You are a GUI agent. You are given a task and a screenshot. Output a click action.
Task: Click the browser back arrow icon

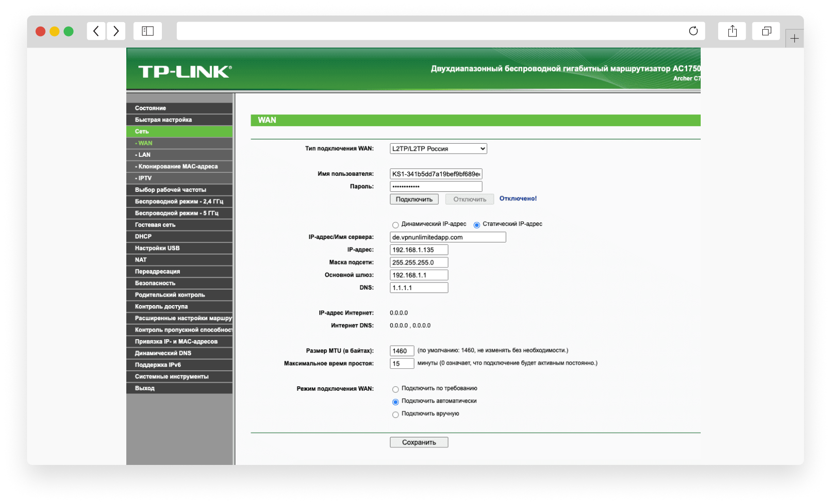coord(96,31)
